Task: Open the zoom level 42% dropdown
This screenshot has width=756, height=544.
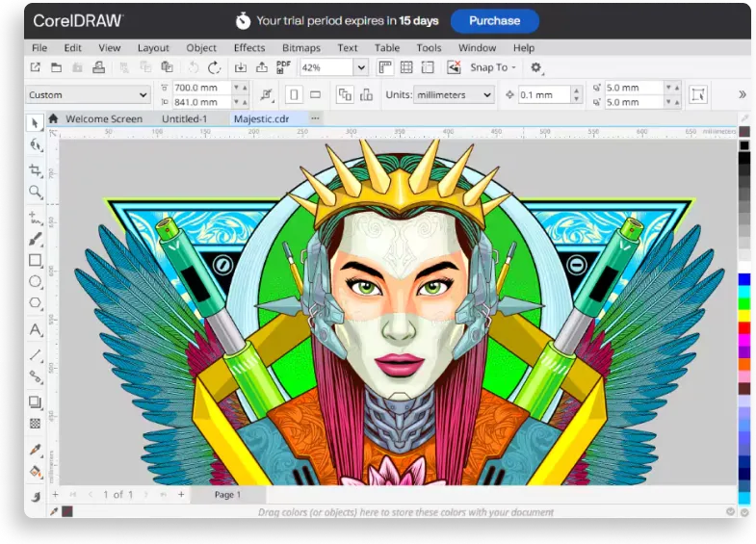Action: tap(361, 68)
